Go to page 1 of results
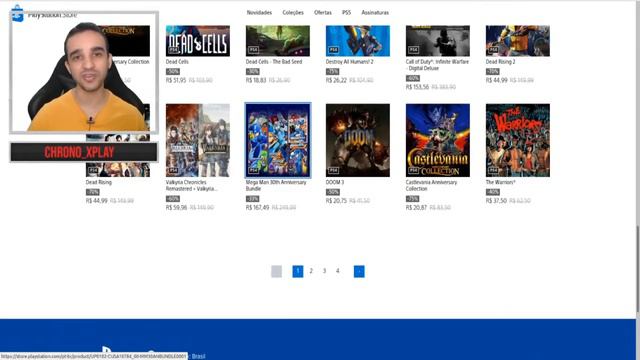Viewport: 640px width, 360px height. click(298, 271)
